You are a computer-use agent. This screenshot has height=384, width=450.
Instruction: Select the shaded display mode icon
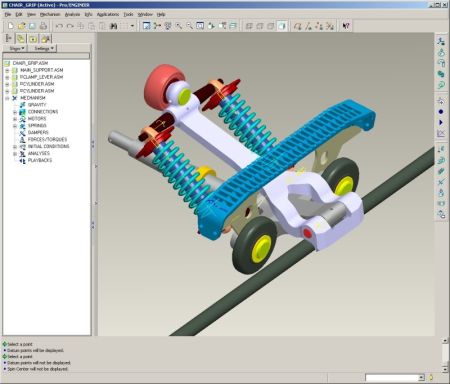tap(282, 26)
